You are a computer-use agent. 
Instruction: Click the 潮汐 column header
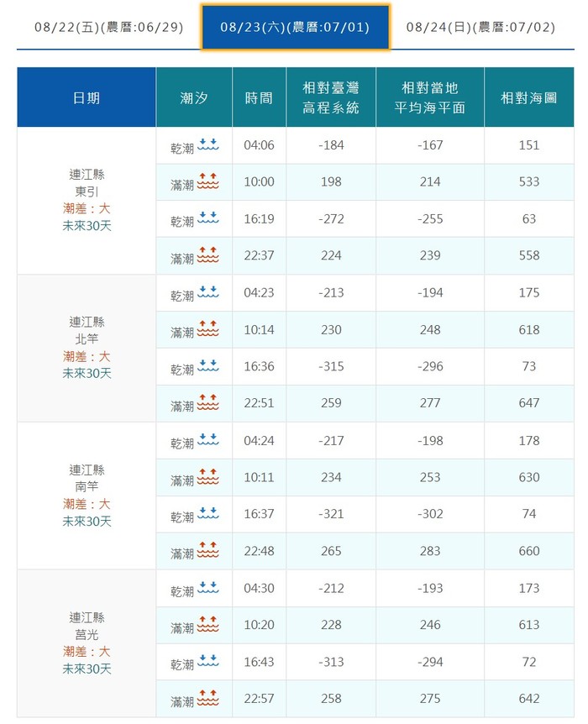click(x=194, y=97)
